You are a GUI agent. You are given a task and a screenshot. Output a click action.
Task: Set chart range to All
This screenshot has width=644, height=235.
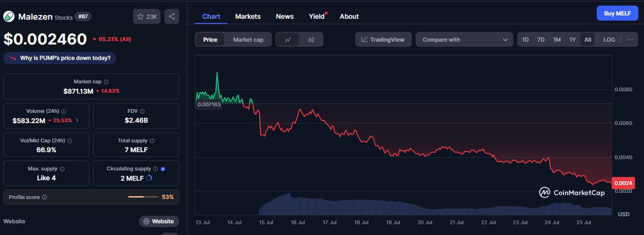pyautogui.click(x=588, y=40)
